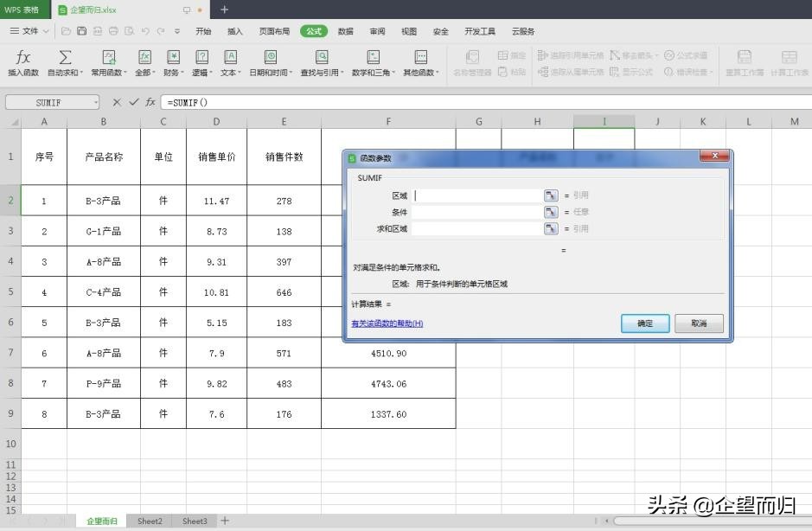Click the undo arrow icon
This screenshot has width=812, height=531.
click(145, 31)
